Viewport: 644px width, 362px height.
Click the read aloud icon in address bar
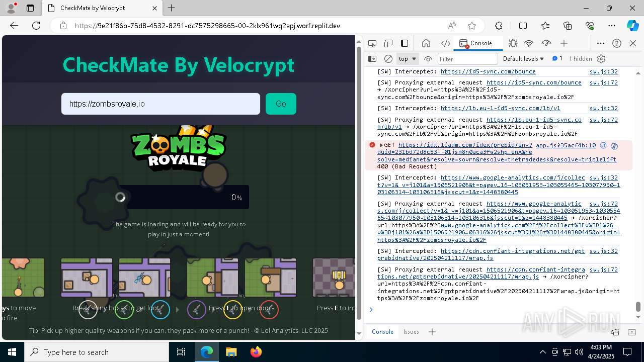pyautogui.click(x=452, y=26)
